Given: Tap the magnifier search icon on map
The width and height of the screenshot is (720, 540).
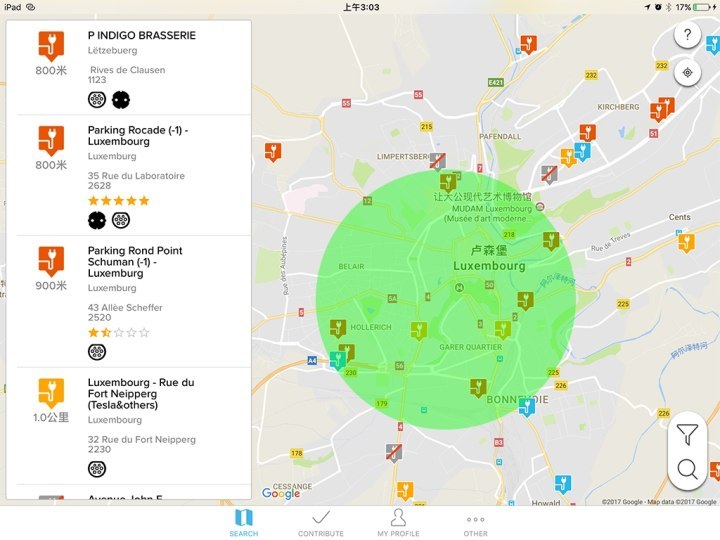Looking at the screenshot, I should [687, 469].
